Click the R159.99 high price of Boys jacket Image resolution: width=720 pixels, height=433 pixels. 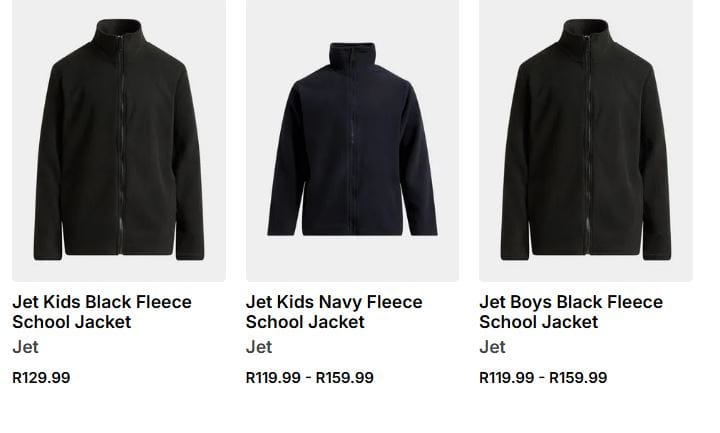tap(578, 377)
